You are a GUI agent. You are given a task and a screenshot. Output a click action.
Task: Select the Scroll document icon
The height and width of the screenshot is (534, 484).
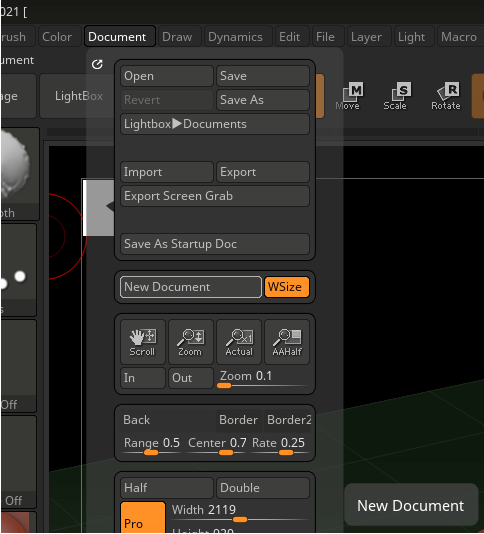point(143,342)
